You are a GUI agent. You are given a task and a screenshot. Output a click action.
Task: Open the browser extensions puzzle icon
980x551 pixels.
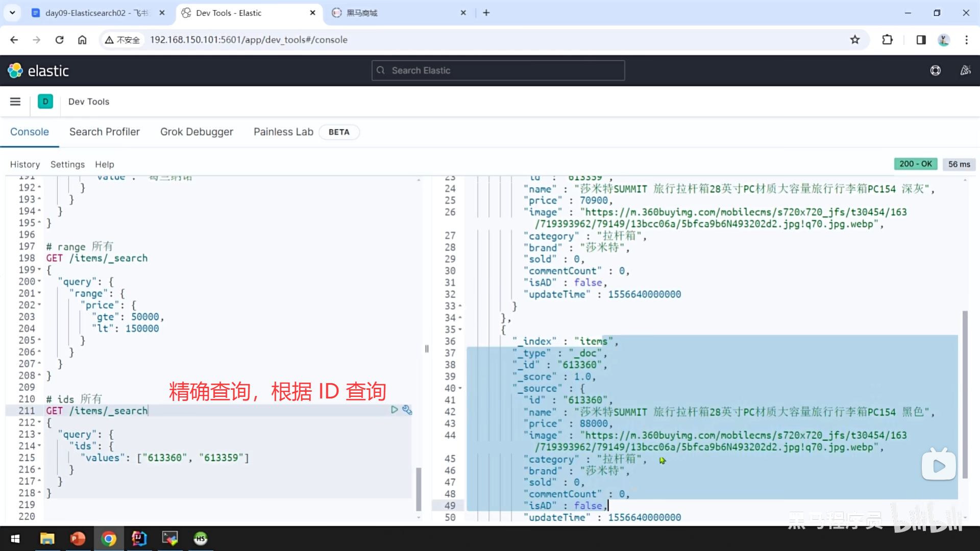[x=888, y=40]
